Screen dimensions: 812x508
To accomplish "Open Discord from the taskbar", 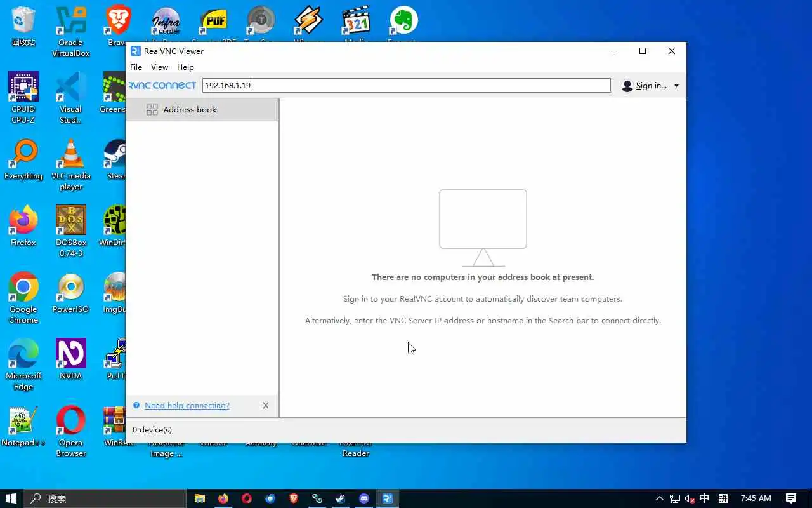I will click(x=364, y=498).
